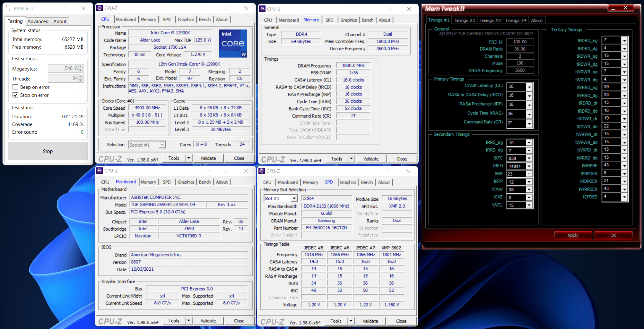This screenshot has width=644, height=329.
Task: Open Command Rate (CR) dropdown in Mem TweakIt
Action: 529,123
